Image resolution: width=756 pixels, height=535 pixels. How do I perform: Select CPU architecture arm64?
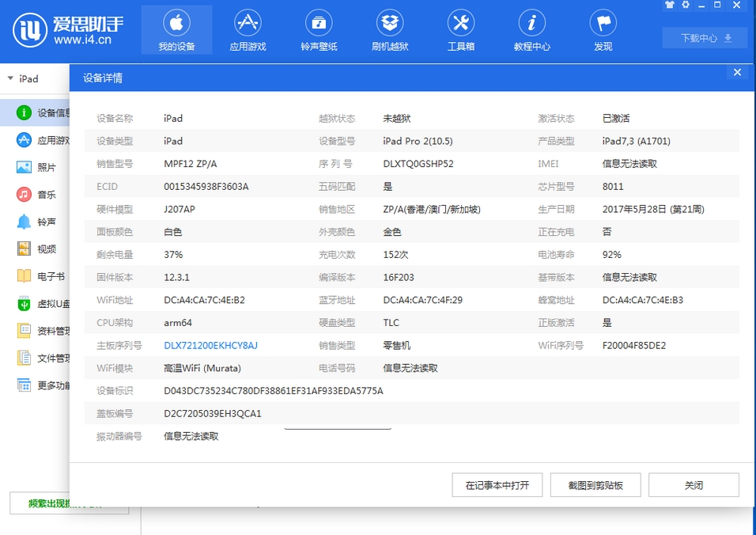coord(178,323)
